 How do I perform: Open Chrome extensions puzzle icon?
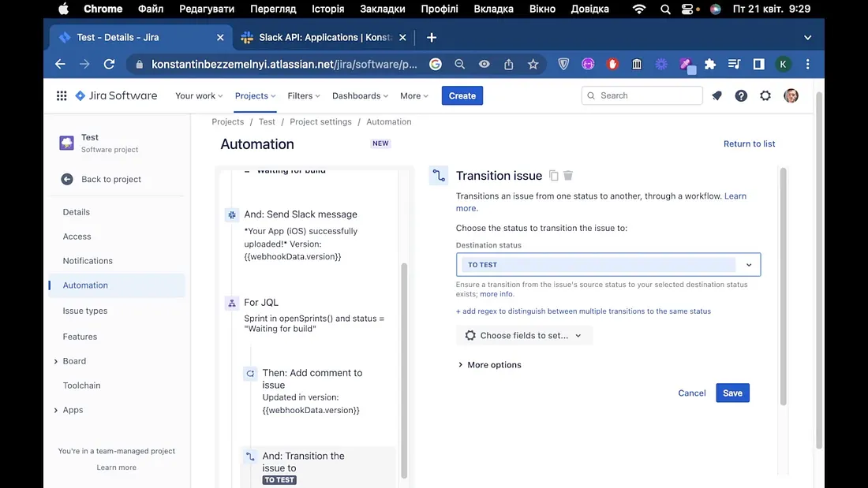[710, 64]
